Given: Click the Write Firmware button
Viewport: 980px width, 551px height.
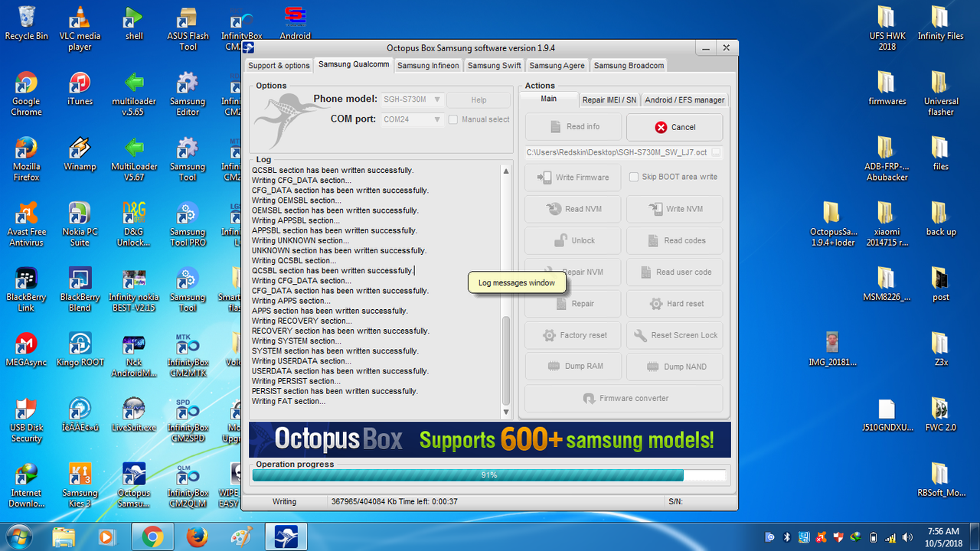Looking at the screenshot, I should coord(573,178).
